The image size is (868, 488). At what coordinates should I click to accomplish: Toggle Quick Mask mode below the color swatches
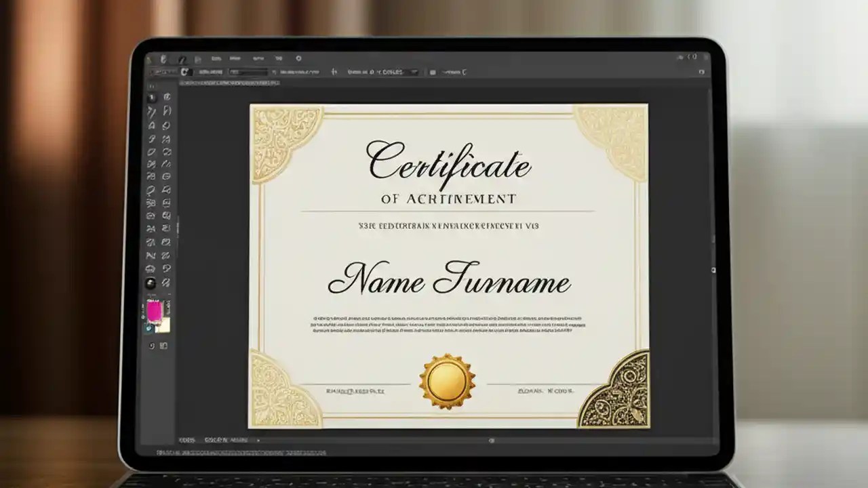pos(151,346)
